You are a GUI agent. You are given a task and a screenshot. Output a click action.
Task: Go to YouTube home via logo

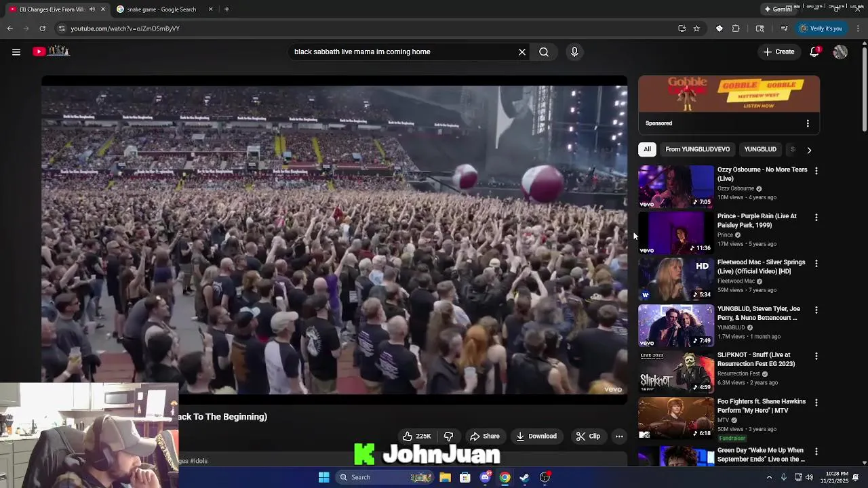pyautogui.click(x=51, y=52)
